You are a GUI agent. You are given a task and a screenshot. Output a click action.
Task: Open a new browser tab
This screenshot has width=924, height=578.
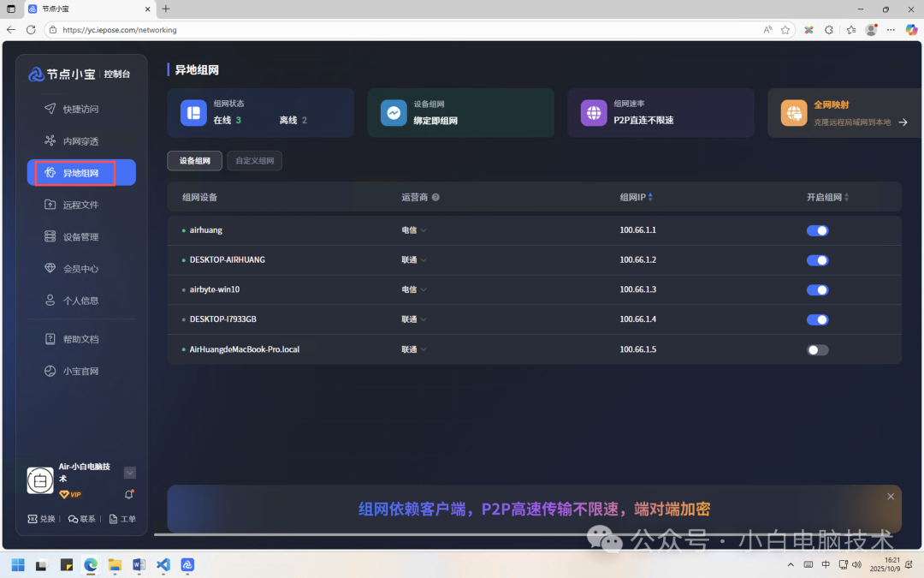pyautogui.click(x=166, y=9)
